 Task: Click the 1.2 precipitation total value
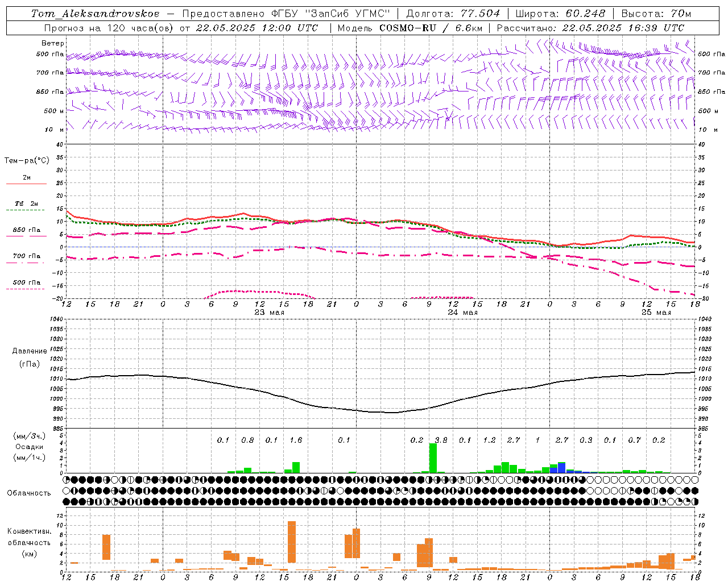[489, 440]
